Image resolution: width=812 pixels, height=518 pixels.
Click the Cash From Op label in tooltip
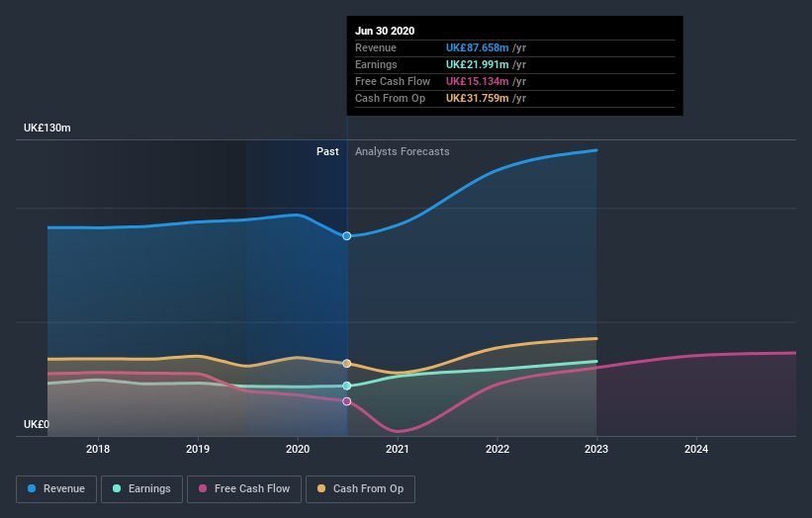coord(390,98)
